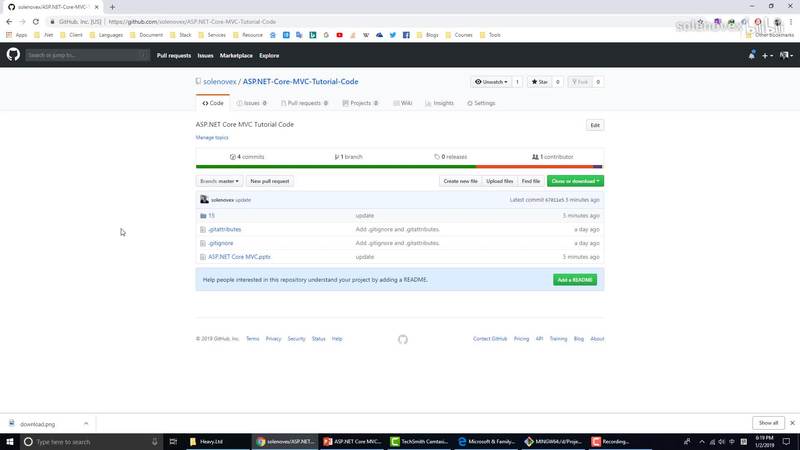
Task: Click Find file button
Action: (531, 181)
